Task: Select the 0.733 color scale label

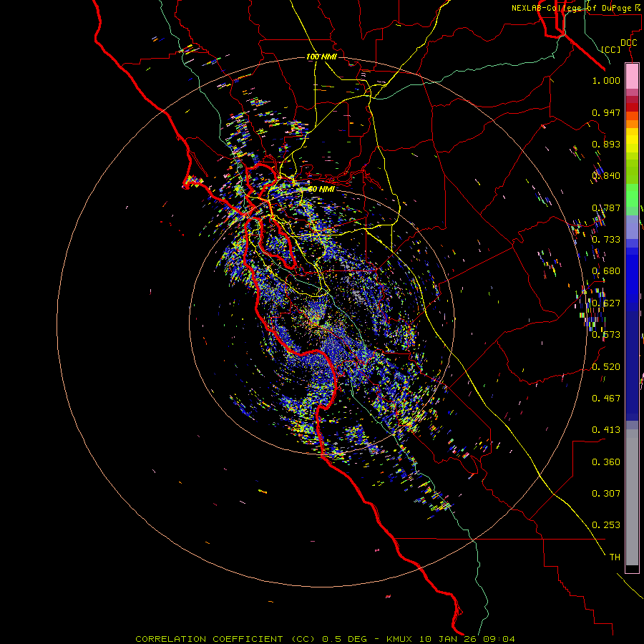Action: [x=606, y=240]
